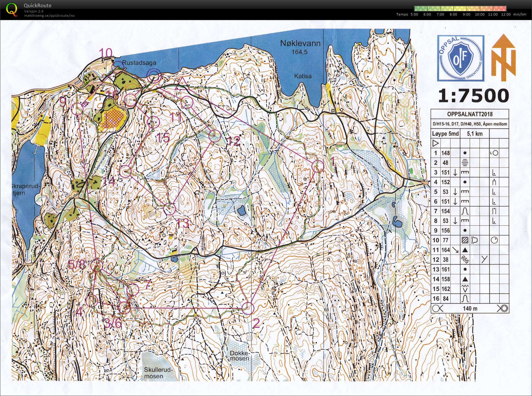Select control circle 15 on the map

pos(154,123)
